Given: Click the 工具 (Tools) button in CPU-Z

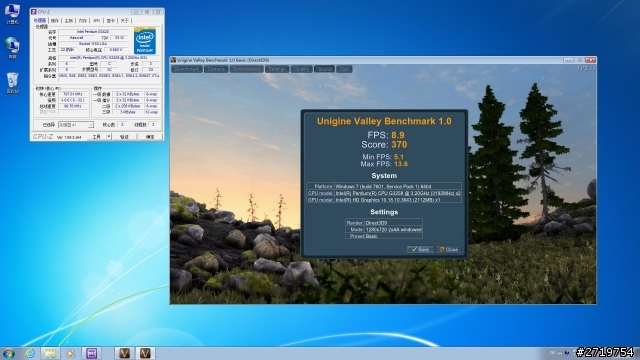Looking at the screenshot, I should [x=97, y=137].
